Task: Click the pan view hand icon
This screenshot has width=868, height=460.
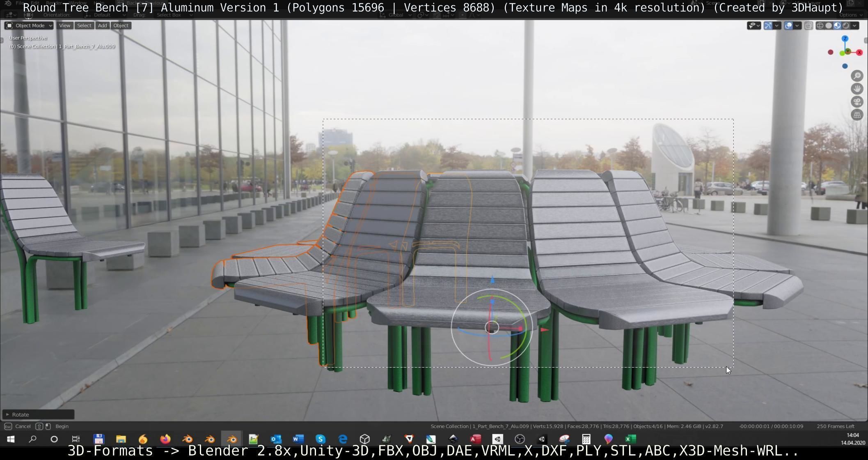Action: point(857,89)
